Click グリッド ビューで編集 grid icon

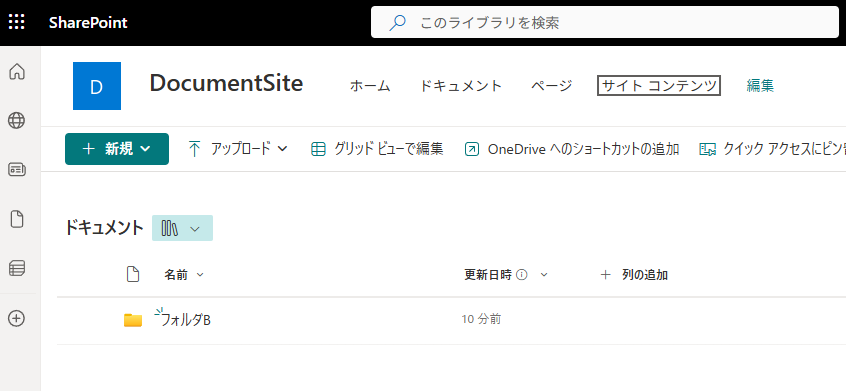click(318, 149)
